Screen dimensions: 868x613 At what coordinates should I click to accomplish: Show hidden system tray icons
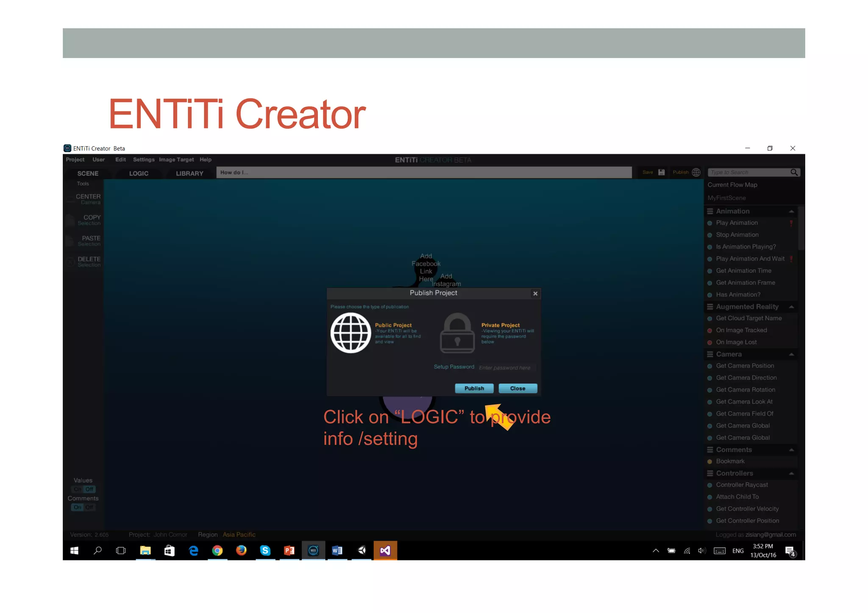656,551
